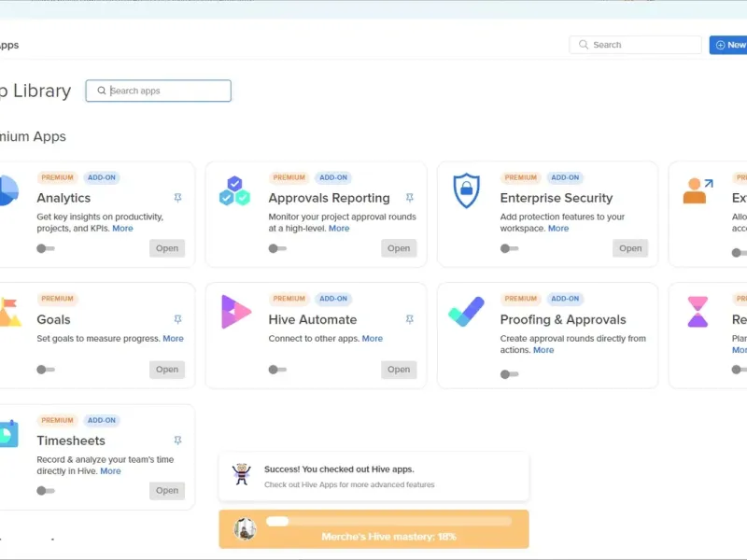This screenshot has width=747, height=560.
Task: Pin the Analytics app
Action: pyautogui.click(x=177, y=198)
